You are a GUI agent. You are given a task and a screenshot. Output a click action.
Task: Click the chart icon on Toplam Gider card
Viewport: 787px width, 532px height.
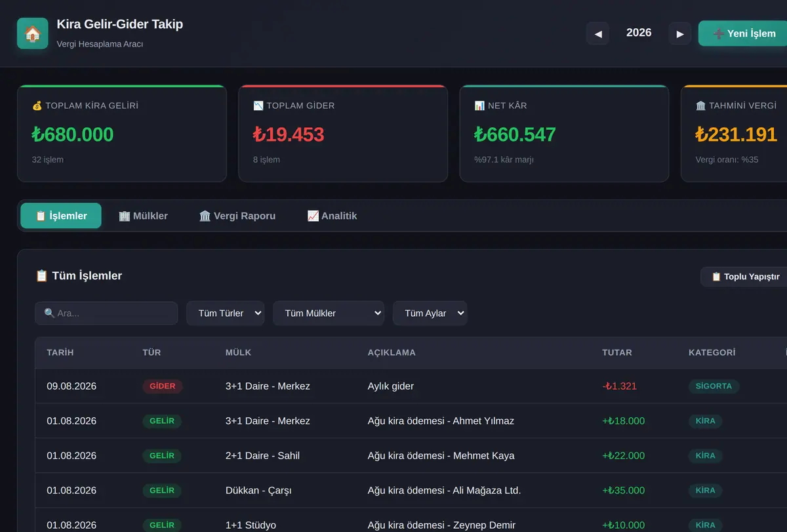(258, 106)
